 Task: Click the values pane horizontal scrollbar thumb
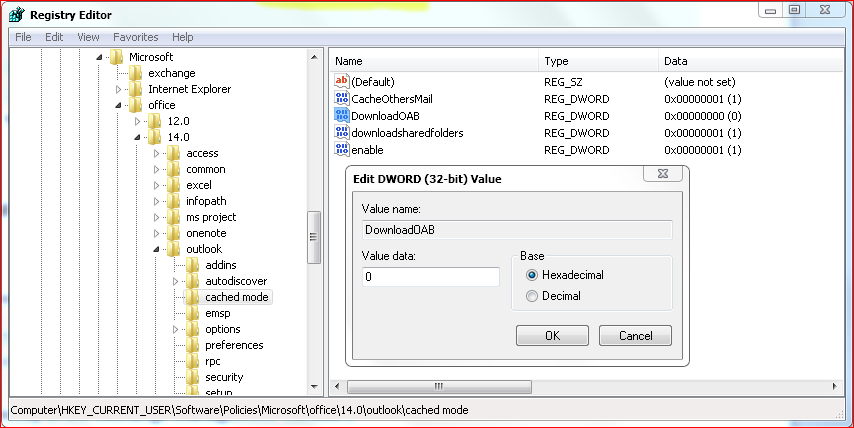(x=439, y=387)
